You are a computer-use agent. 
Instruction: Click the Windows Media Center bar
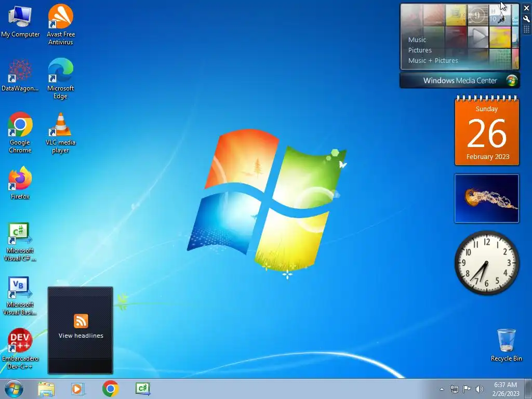pyautogui.click(x=460, y=81)
